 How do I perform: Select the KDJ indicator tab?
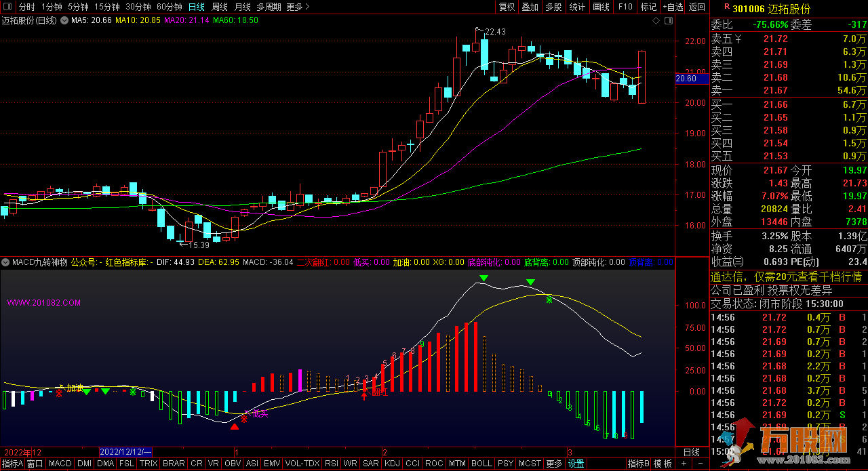392,464
